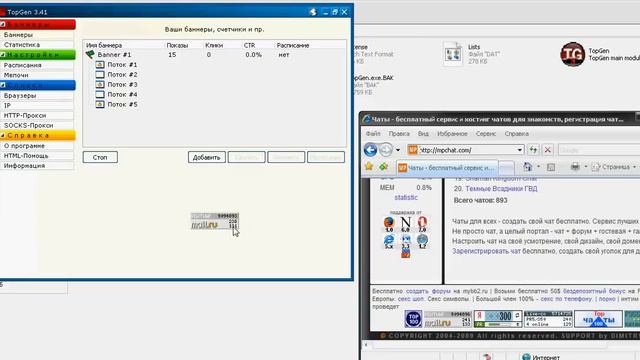Open the Темные Всадники ГВД link
640x360 pixels.
pyautogui.click(x=501, y=189)
